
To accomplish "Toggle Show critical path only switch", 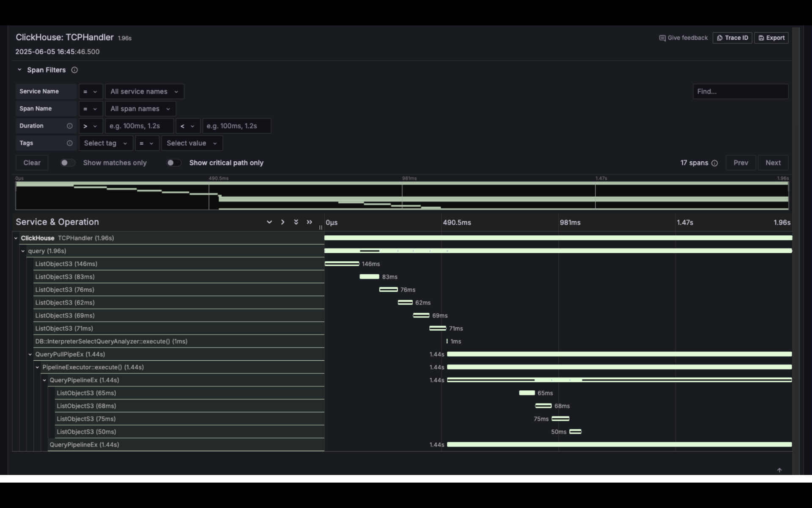I will coord(173,163).
